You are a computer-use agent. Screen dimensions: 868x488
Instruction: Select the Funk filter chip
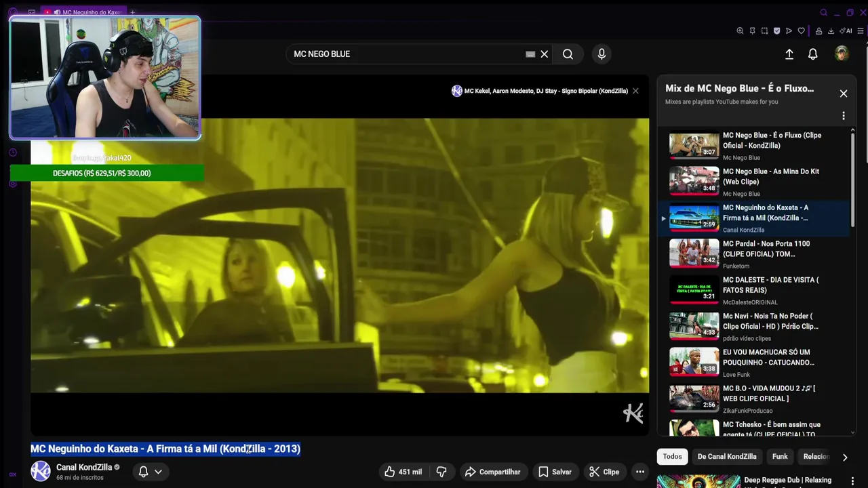[780, 457]
